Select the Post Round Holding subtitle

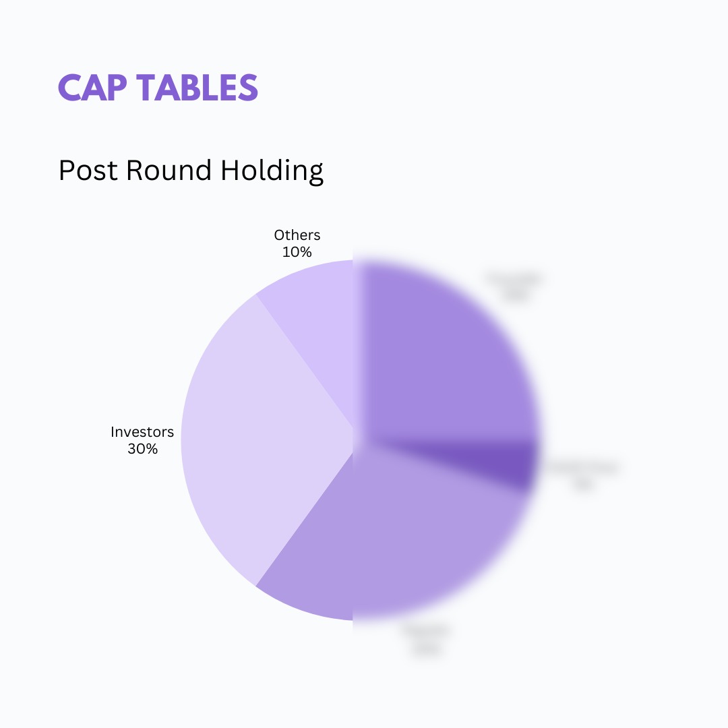191,171
